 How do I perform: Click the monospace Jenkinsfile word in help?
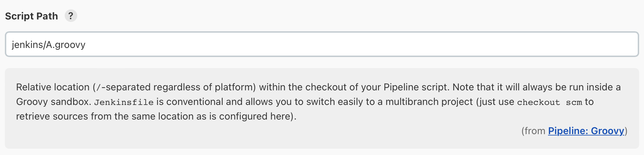(x=124, y=102)
